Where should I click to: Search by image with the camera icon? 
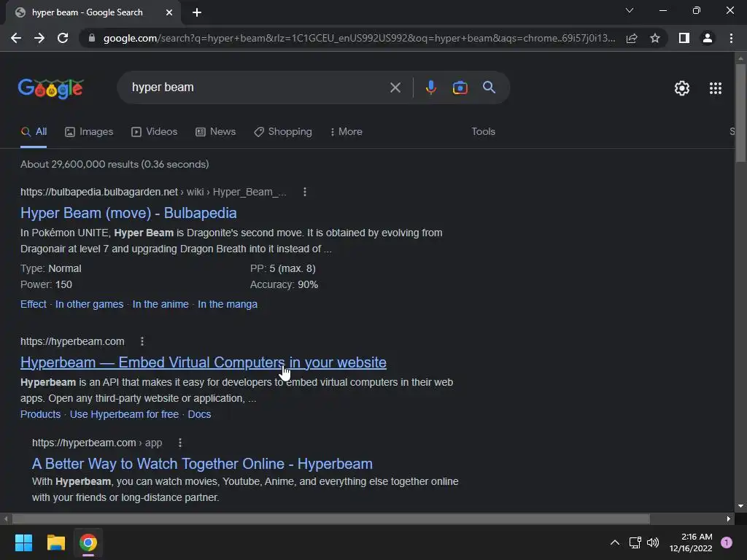[460, 87]
